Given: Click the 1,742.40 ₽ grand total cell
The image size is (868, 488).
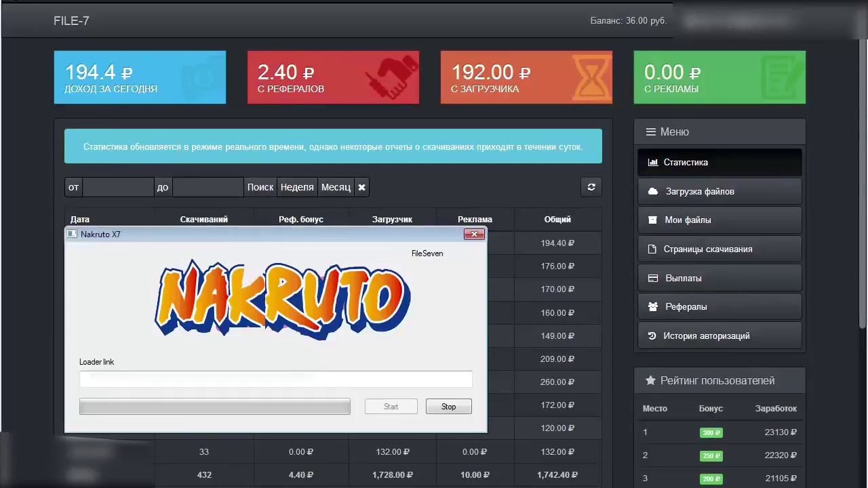Looking at the screenshot, I should click(x=557, y=475).
